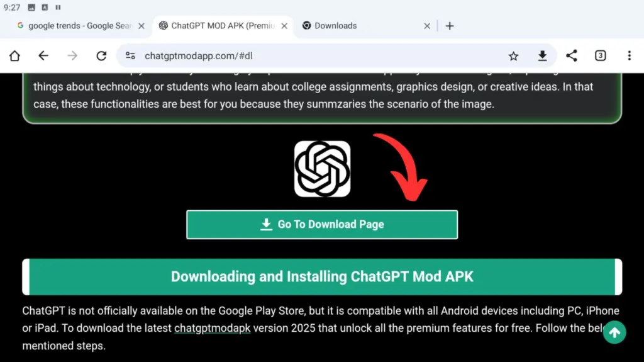Tap the letter A status bar icon
The width and height of the screenshot is (644, 362).
pos(45,8)
